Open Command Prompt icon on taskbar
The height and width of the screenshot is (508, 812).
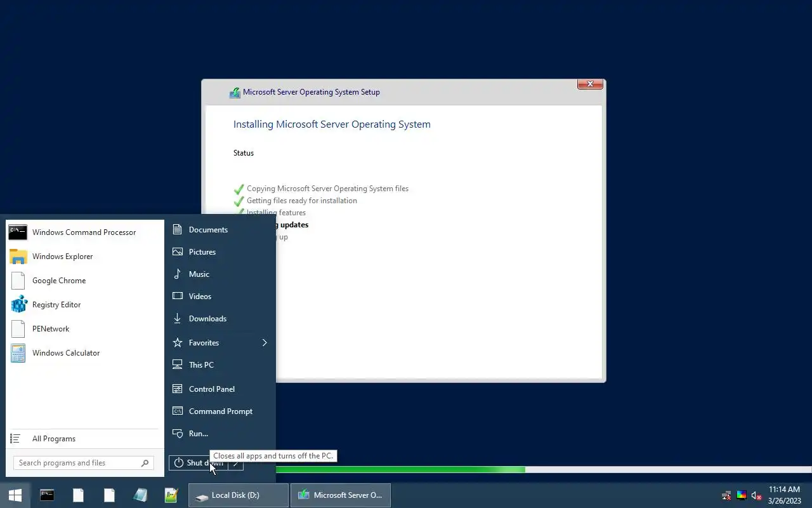(x=47, y=495)
